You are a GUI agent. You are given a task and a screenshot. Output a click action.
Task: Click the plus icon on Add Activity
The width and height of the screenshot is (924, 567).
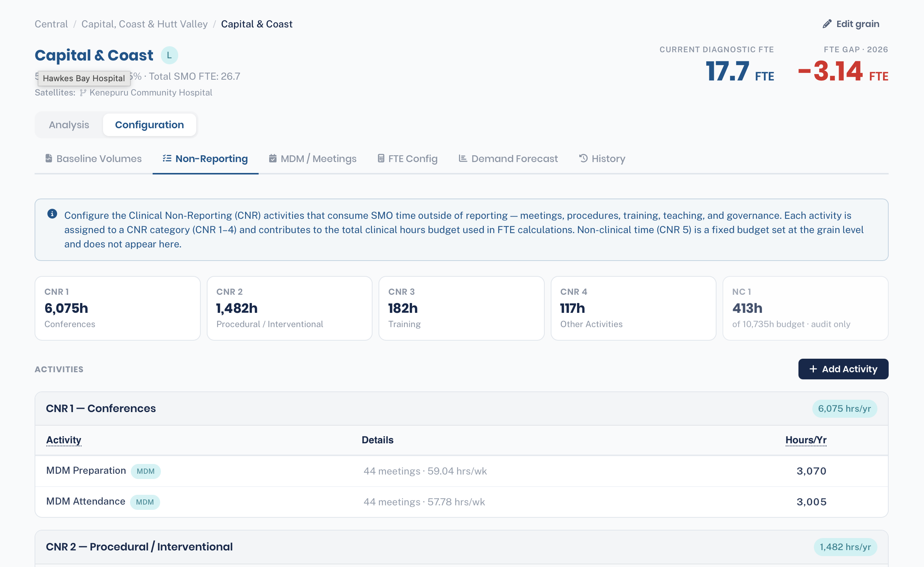(x=813, y=369)
